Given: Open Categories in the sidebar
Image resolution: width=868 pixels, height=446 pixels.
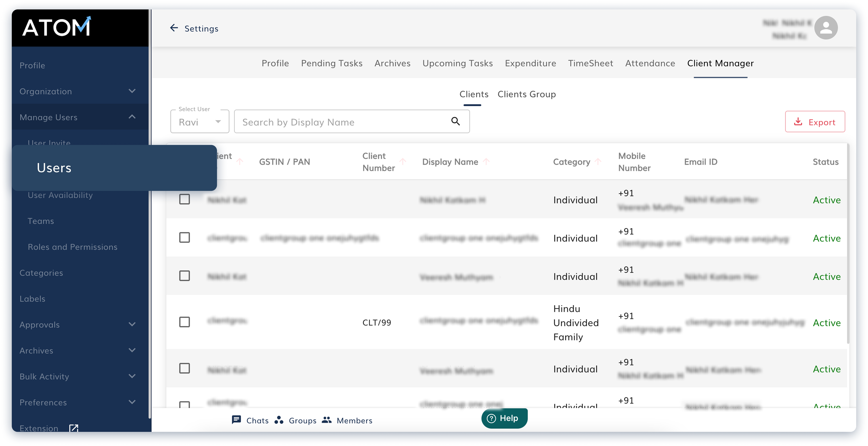Looking at the screenshot, I should tap(41, 273).
